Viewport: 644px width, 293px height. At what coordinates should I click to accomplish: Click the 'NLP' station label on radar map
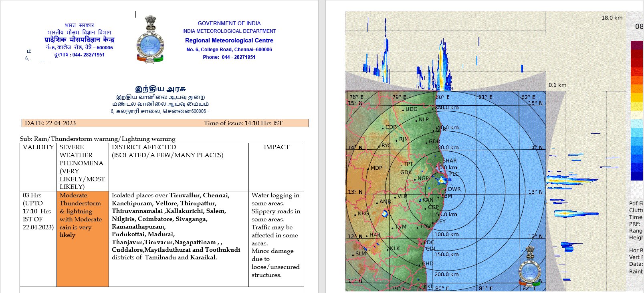pyautogui.click(x=424, y=119)
